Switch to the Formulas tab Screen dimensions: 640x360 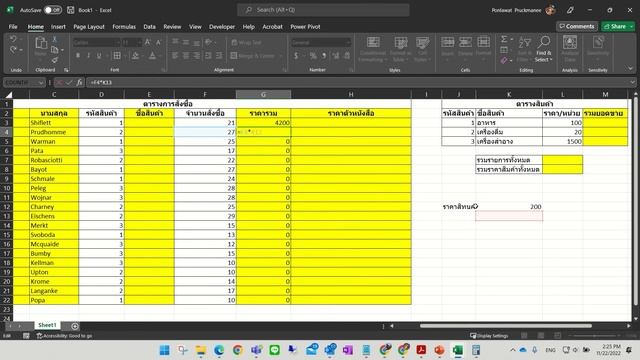(x=124, y=27)
